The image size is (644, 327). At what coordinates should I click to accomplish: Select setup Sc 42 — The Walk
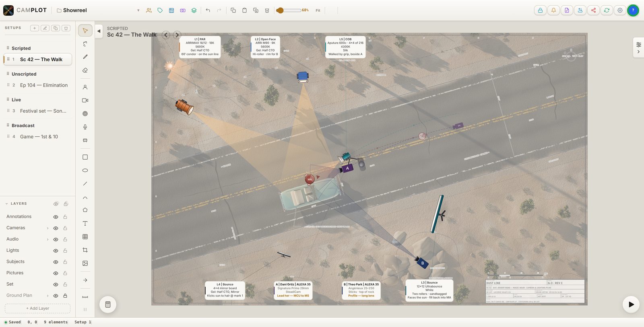38,60
